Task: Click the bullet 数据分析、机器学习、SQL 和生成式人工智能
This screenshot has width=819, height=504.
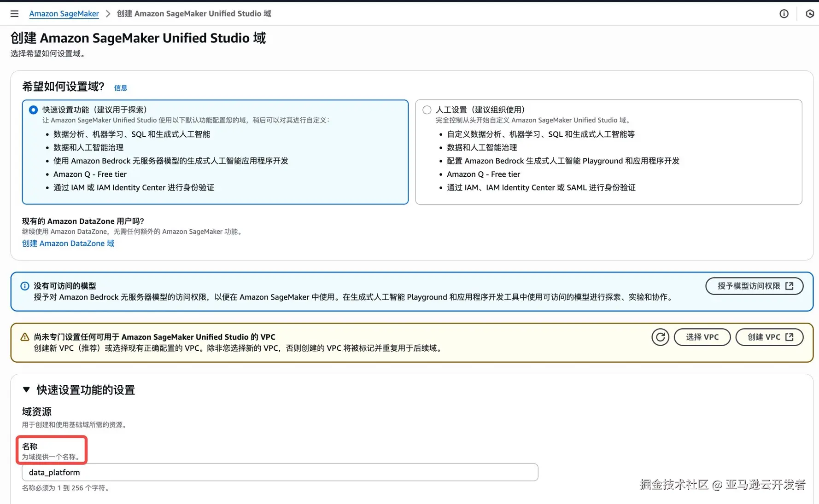Action: tap(132, 134)
